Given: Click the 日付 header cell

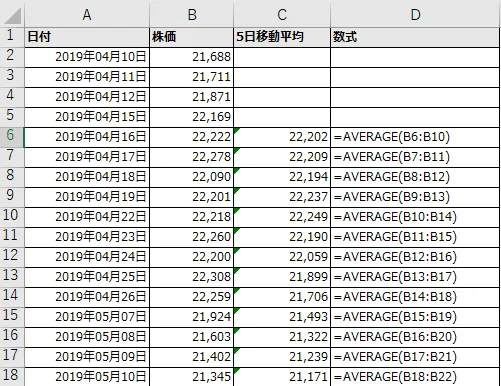Looking at the screenshot, I should coord(87,37).
